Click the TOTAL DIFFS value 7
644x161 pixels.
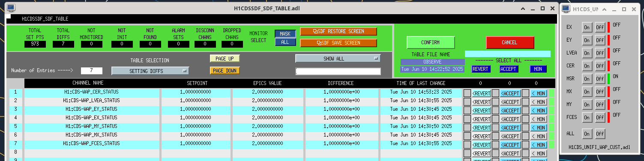(63, 44)
